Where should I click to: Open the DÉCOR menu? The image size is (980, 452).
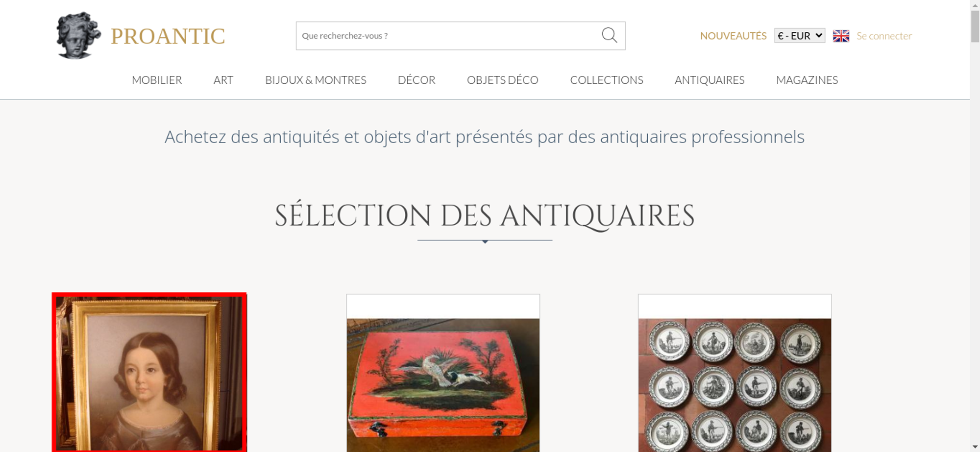point(416,80)
